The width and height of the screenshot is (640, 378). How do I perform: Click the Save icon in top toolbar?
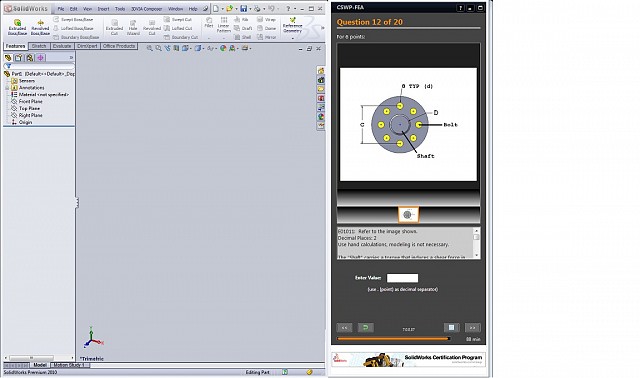(244, 9)
